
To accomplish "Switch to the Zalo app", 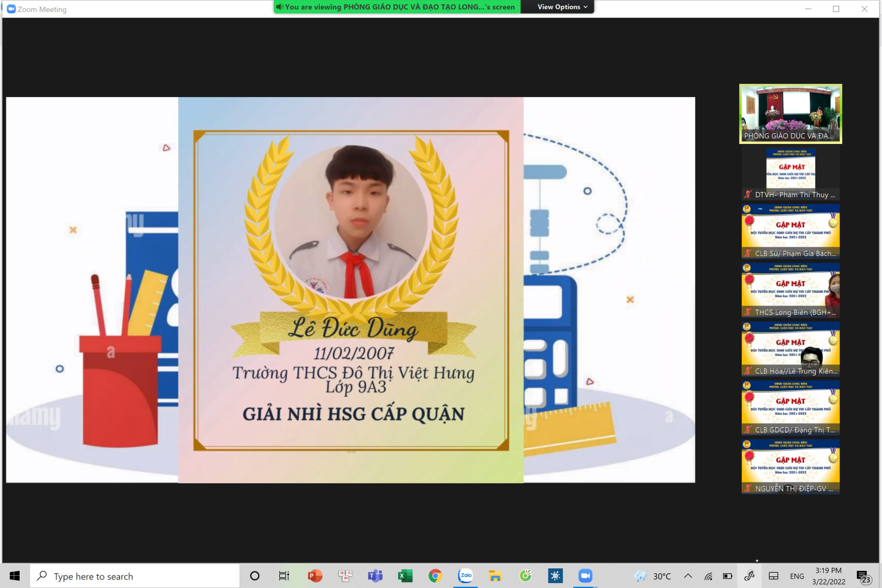I will (x=465, y=576).
